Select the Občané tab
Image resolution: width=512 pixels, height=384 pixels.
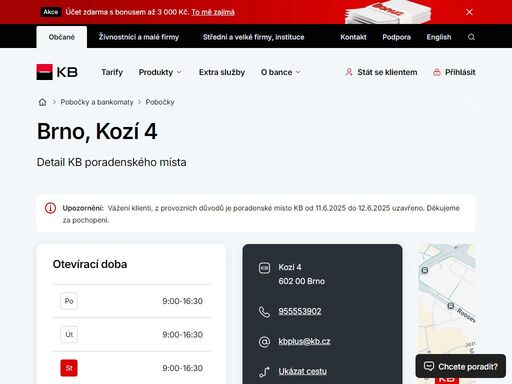point(62,37)
